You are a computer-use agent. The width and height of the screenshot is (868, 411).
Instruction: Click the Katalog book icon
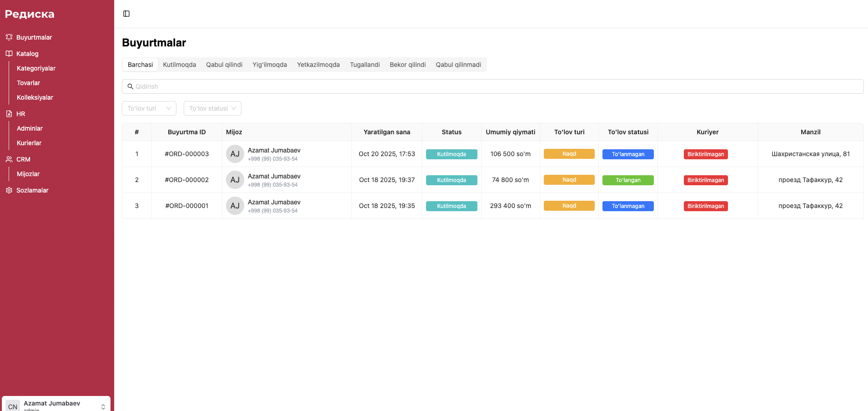9,54
